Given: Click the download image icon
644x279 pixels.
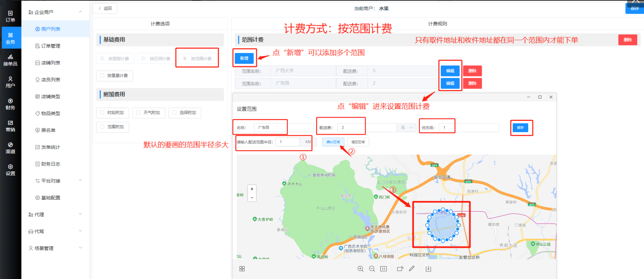Looking at the screenshot, I should [x=428, y=269].
